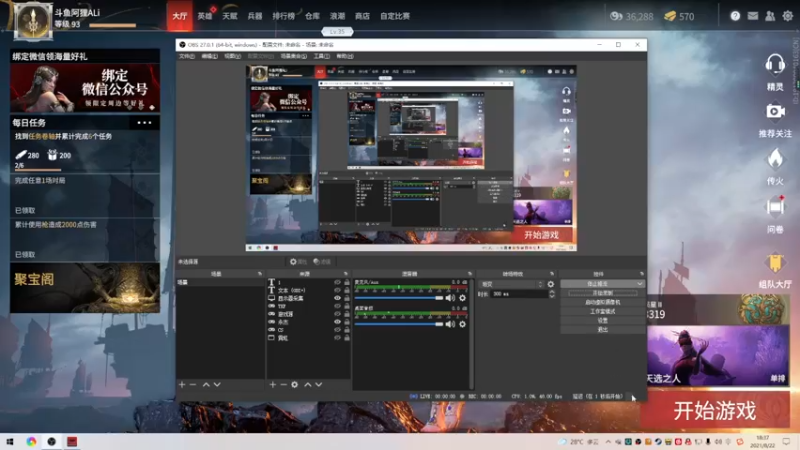Image resolution: width=800 pixels, height=450 pixels.
Task: Open the 问卷 survey icon
Action: pos(775,207)
